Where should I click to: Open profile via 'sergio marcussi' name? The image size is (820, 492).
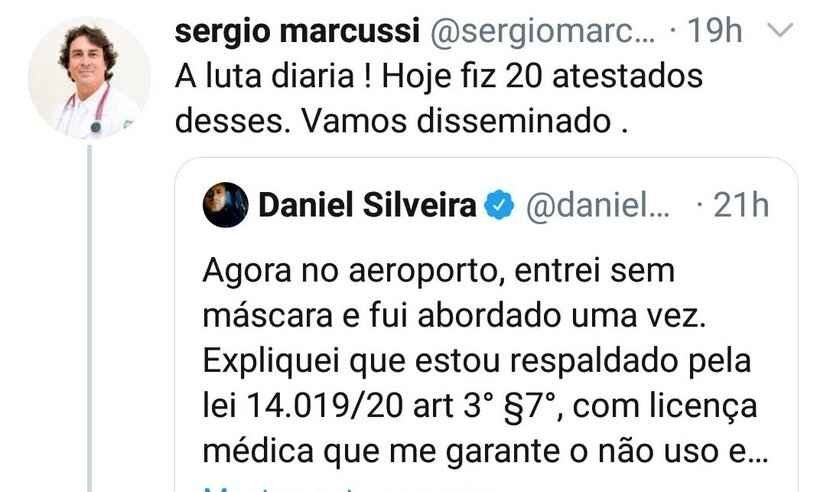pyautogui.click(x=297, y=31)
